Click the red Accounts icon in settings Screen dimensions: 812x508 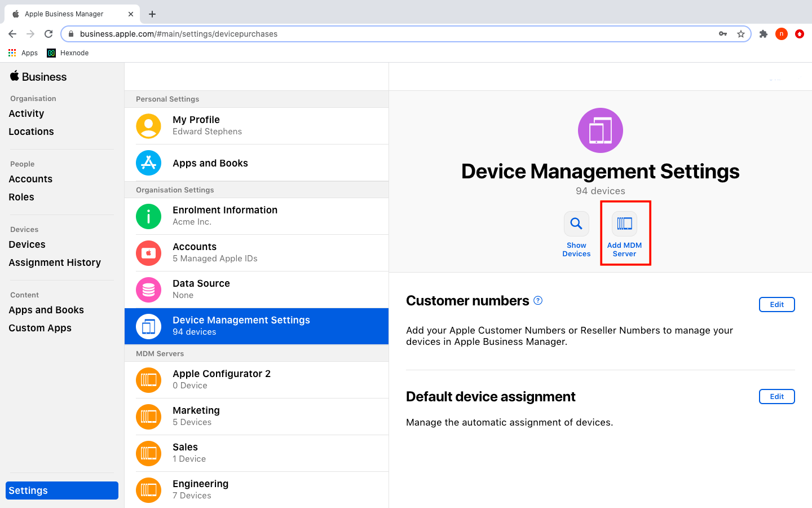click(x=148, y=253)
